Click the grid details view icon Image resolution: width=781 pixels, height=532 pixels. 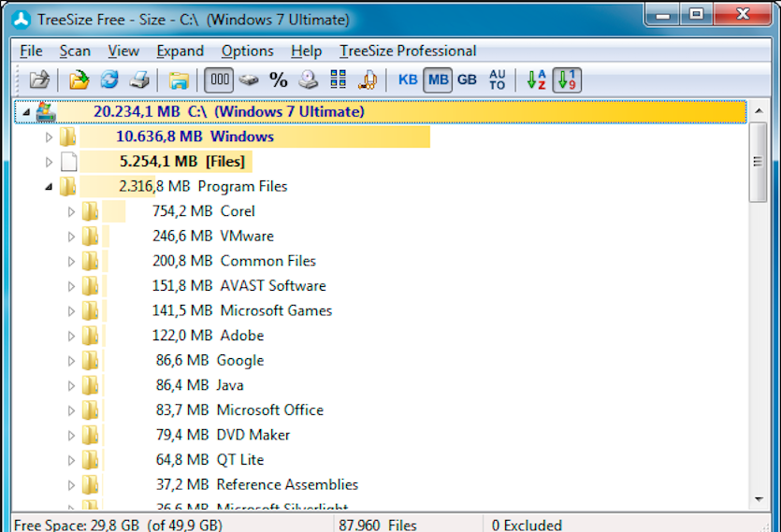[x=339, y=79]
